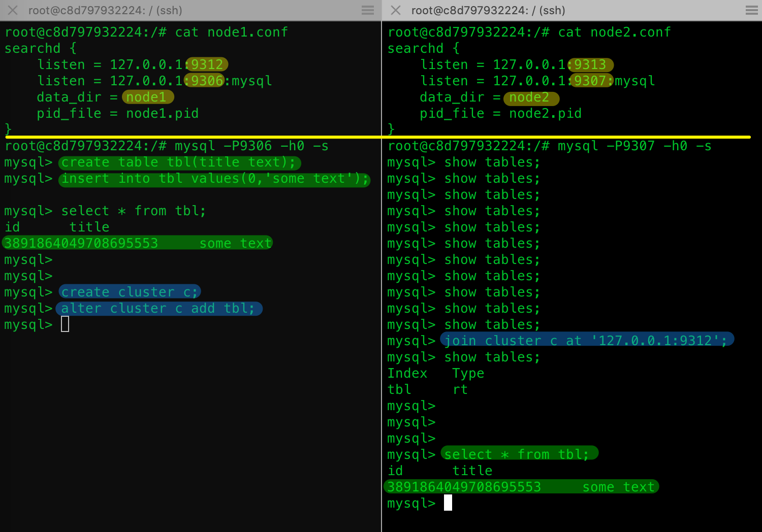Close the right ssh terminal tab
This screenshot has width=762, height=532.
(396, 10)
